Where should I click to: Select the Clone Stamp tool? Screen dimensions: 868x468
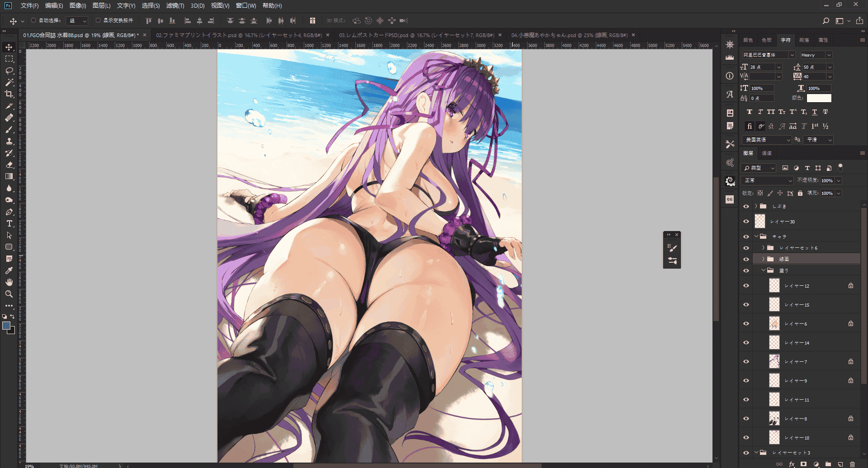[9, 141]
